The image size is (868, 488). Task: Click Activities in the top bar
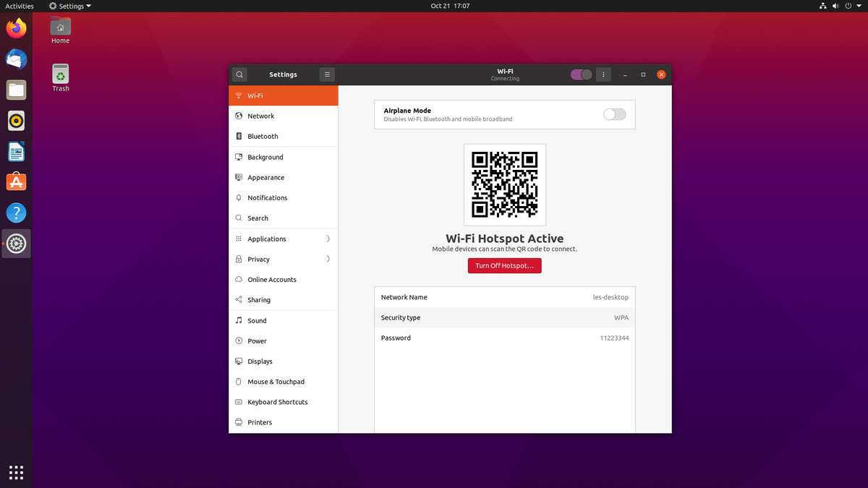click(20, 6)
